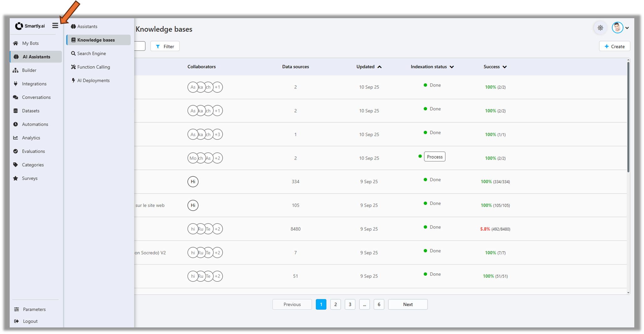Click the AI Deployments lightning icon
This screenshot has height=334, width=644.
click(x=73, y=80)
